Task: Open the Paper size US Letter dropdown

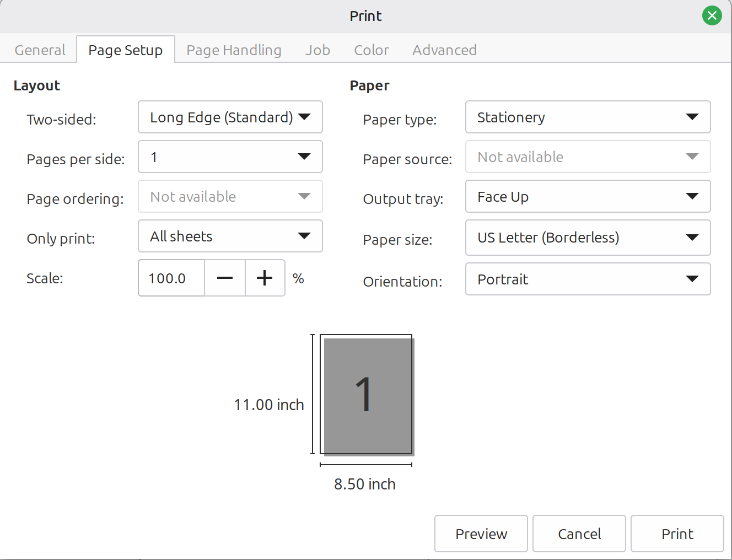Action: 588,238
